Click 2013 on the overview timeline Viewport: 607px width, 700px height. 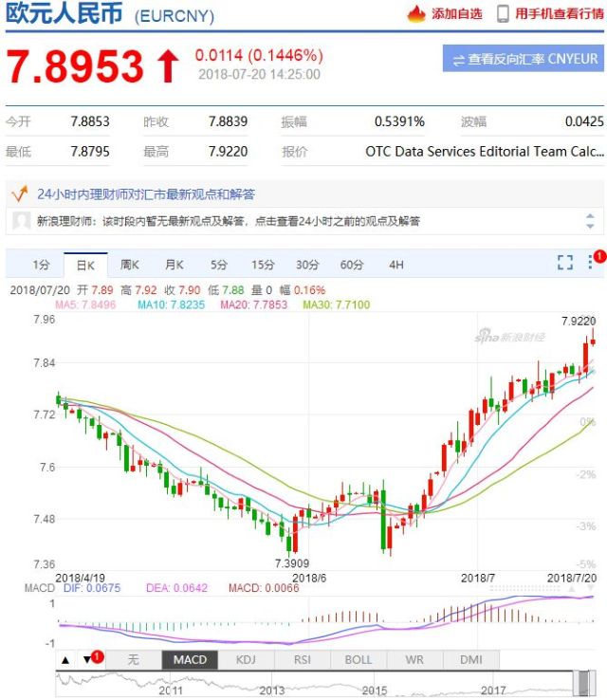272,691
